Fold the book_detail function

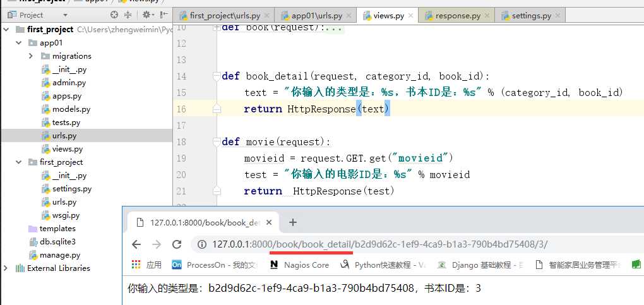pyautogui.click(x=217, y=76)
